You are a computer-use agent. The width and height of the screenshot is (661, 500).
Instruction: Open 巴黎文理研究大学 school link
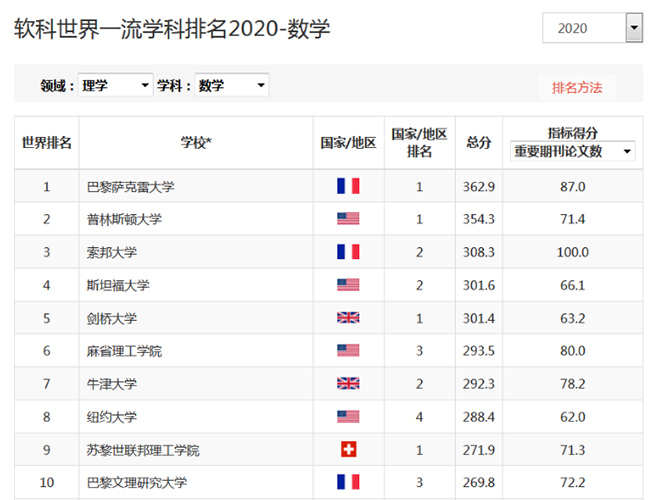[137, 482]
